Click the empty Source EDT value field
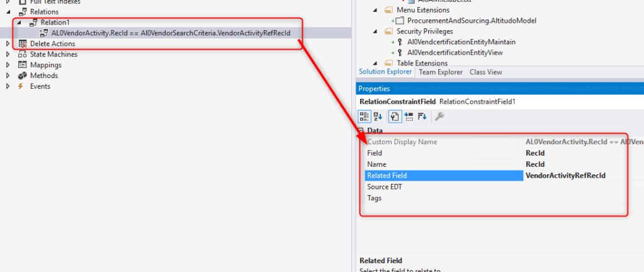This screenshot has width=644, height=272. (573, 187)
